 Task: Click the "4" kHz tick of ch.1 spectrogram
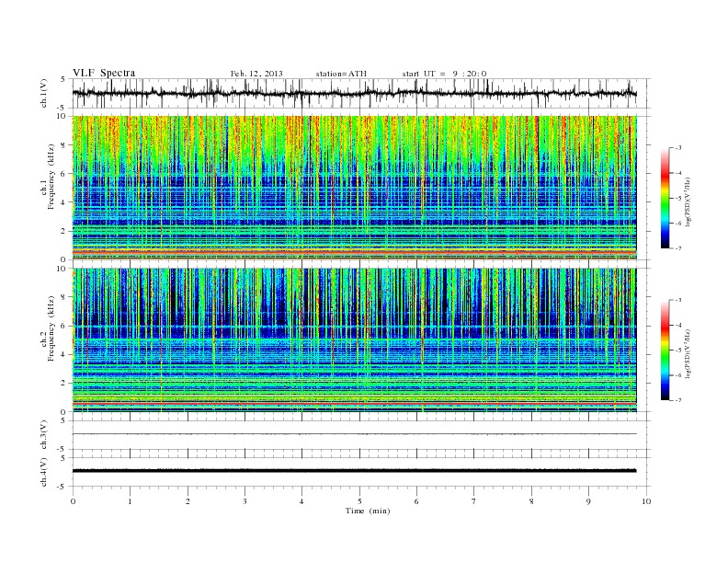63,202
